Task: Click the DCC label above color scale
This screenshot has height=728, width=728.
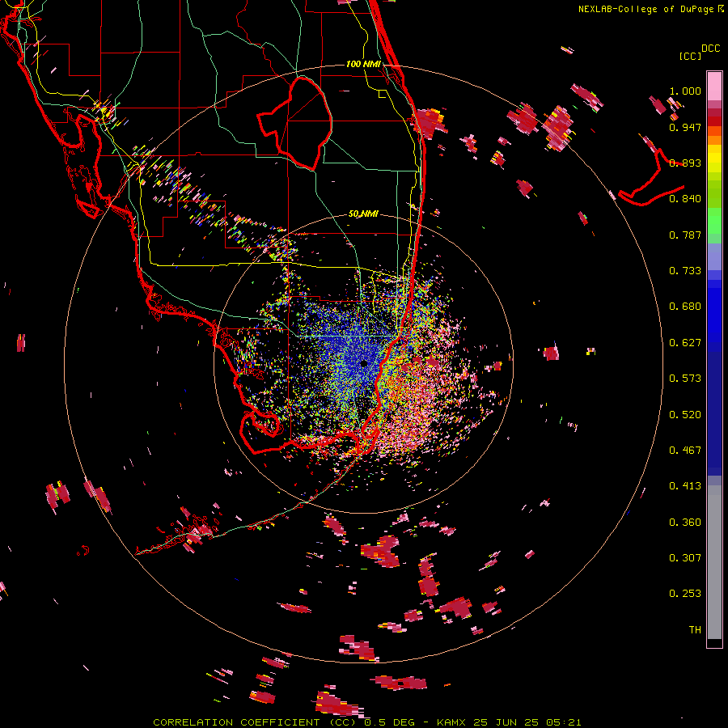Action: (711, 49)
